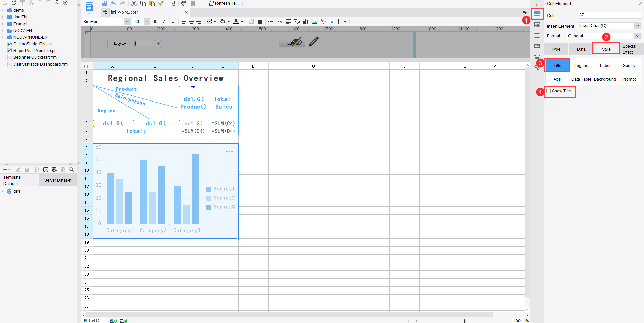Select the Background style option
The image size is (644, 323).
tap(605, 79)
